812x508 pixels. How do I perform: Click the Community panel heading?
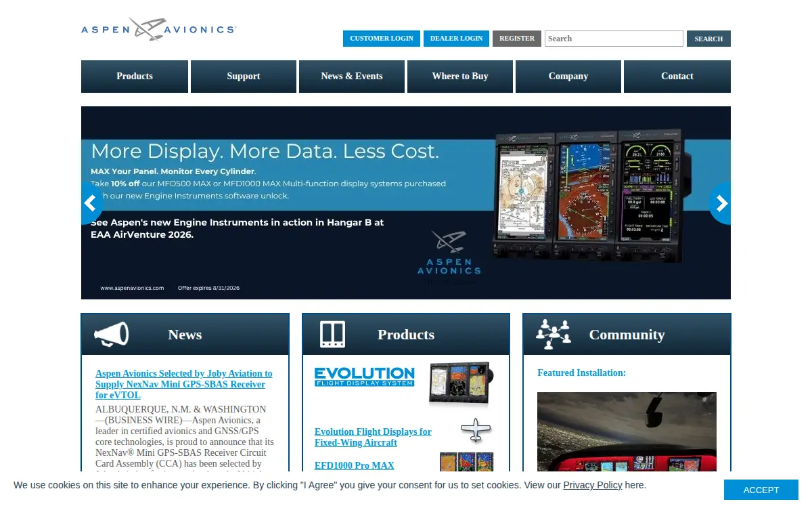tap(627, 335)
